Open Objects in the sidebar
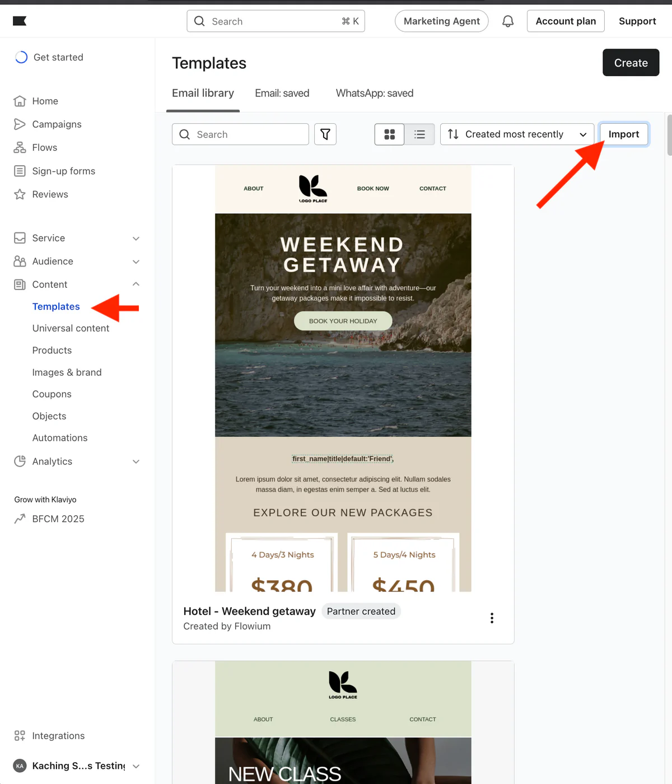 click(x=49, y=416)
